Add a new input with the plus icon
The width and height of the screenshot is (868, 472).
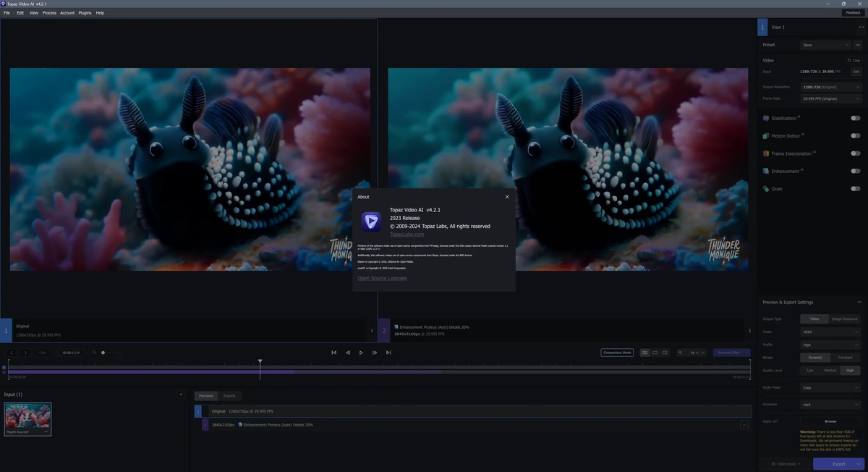pos(181,395)
